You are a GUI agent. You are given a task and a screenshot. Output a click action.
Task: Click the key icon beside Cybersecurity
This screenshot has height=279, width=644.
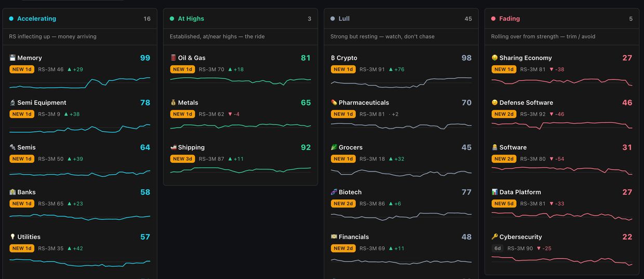tap(494, 237)
